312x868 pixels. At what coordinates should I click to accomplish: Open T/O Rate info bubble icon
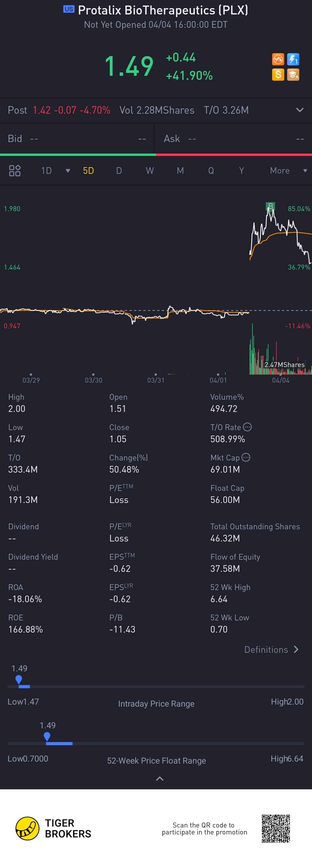[247, 427]
